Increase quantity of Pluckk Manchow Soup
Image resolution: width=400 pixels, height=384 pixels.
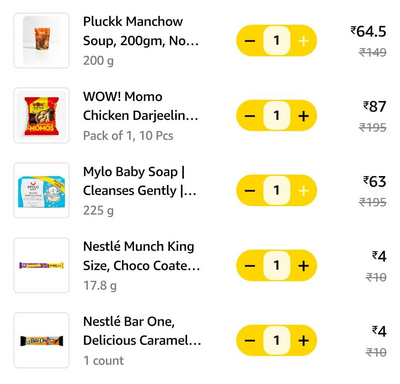coord(303,41)
